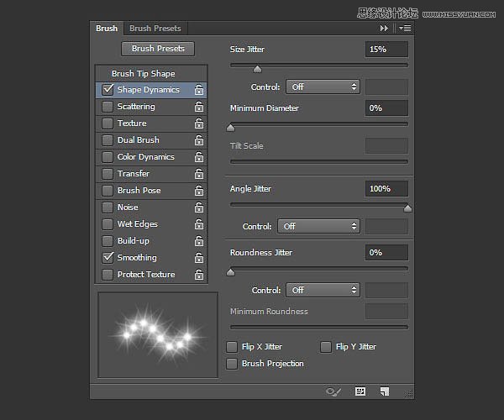Click the Roundness Jitter slider handle
The height and width of the screenshot is (420, 504).
pos(230,272)
